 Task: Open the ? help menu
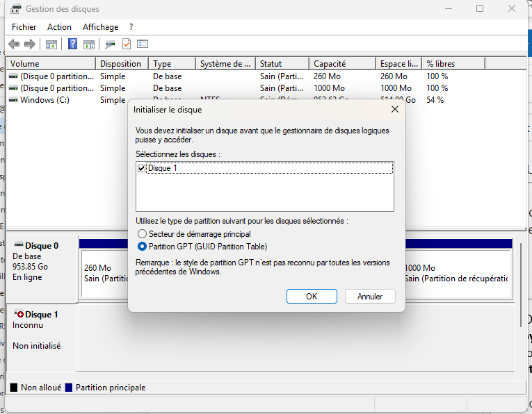[x=131, y=27]
